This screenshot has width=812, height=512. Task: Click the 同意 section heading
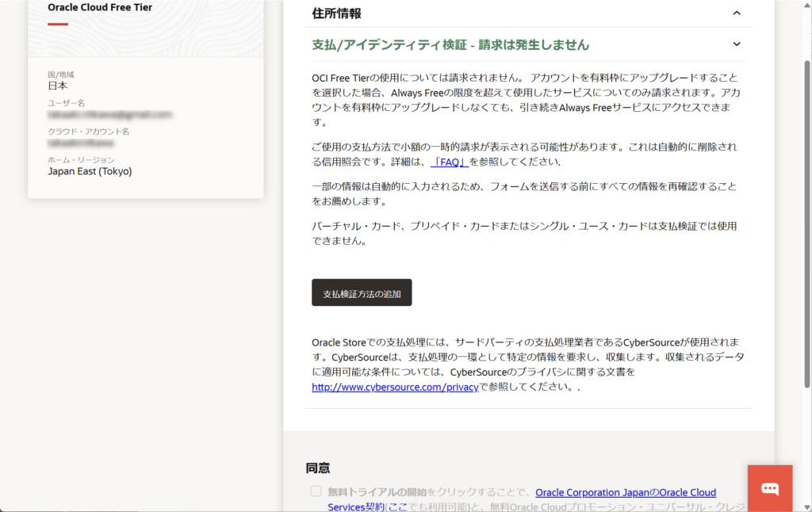click(317, 468)
